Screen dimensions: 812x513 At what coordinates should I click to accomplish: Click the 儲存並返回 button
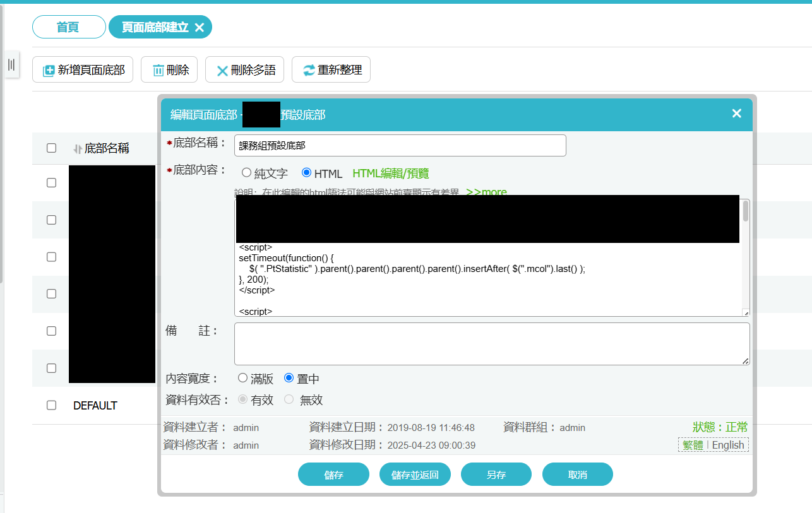click(x=415, y=475)
